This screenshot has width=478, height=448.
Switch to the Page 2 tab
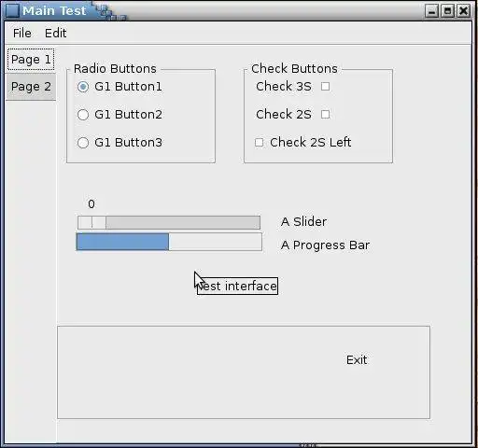(31, 87)
